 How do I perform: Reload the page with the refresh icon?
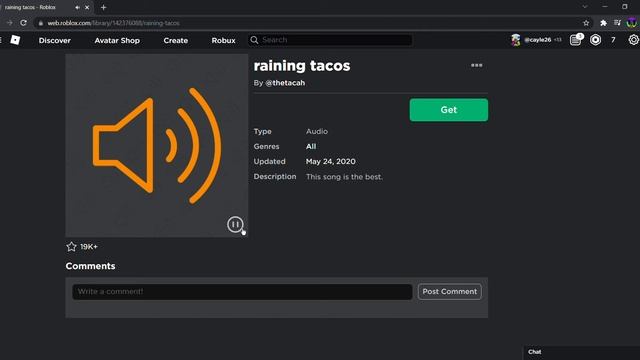pyautogui.click(x=24, y=23)
